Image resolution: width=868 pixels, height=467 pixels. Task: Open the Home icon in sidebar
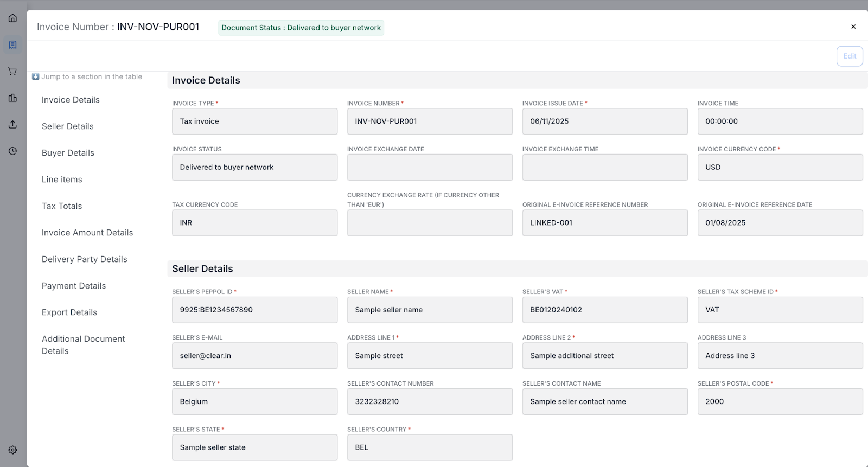pos(12,18)
